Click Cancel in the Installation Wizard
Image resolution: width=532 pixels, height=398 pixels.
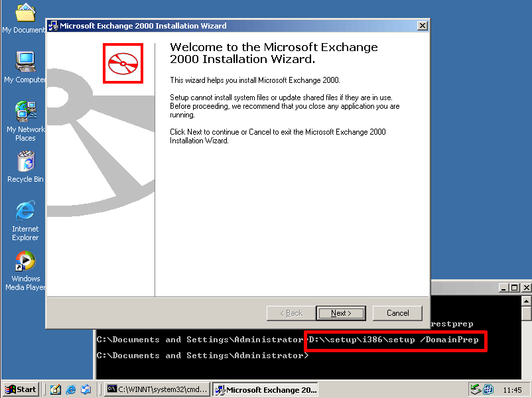click(397, 313)
